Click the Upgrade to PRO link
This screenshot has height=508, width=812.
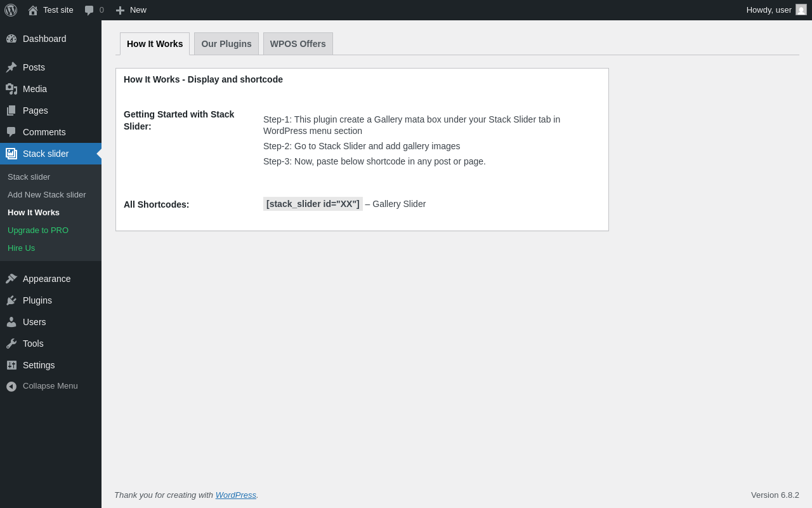(x=38, y=231)
